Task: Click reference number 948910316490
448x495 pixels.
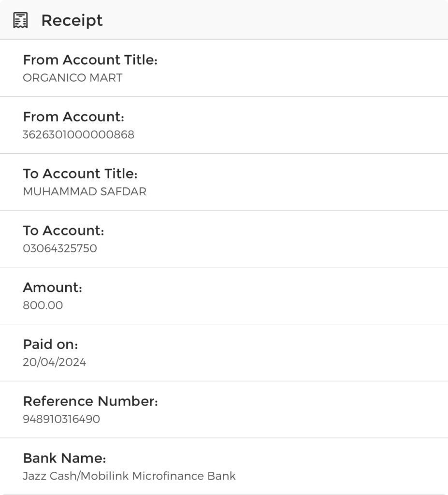Action: click(61, 419)
